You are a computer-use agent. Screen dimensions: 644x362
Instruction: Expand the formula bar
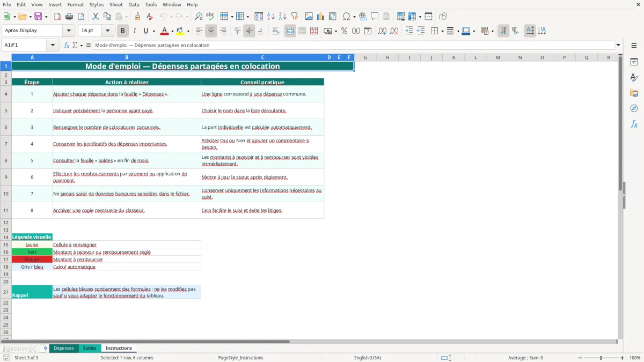pos(618,45)
